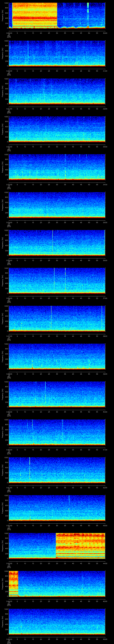Click the 'Frequency (Hz)' axis label of the 0:29:00 panel
The width and height of the screenshot is (114, 644).
click(3, 16)
